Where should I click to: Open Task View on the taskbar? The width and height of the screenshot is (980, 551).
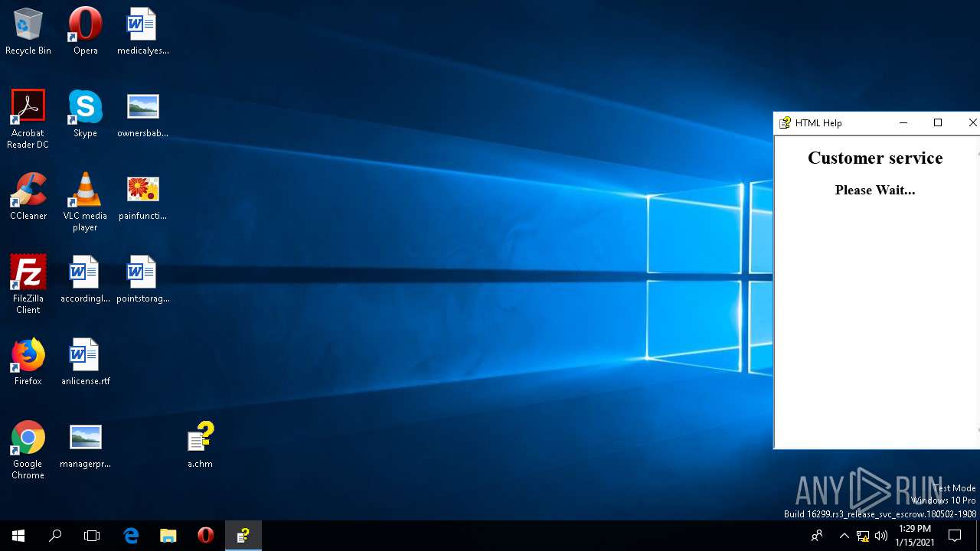(x=92, y=536)
